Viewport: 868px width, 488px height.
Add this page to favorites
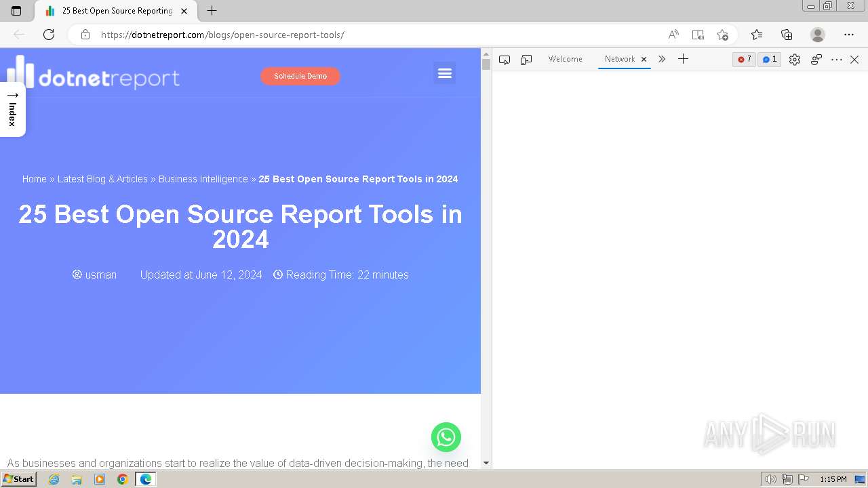click(x=722, y=35)
